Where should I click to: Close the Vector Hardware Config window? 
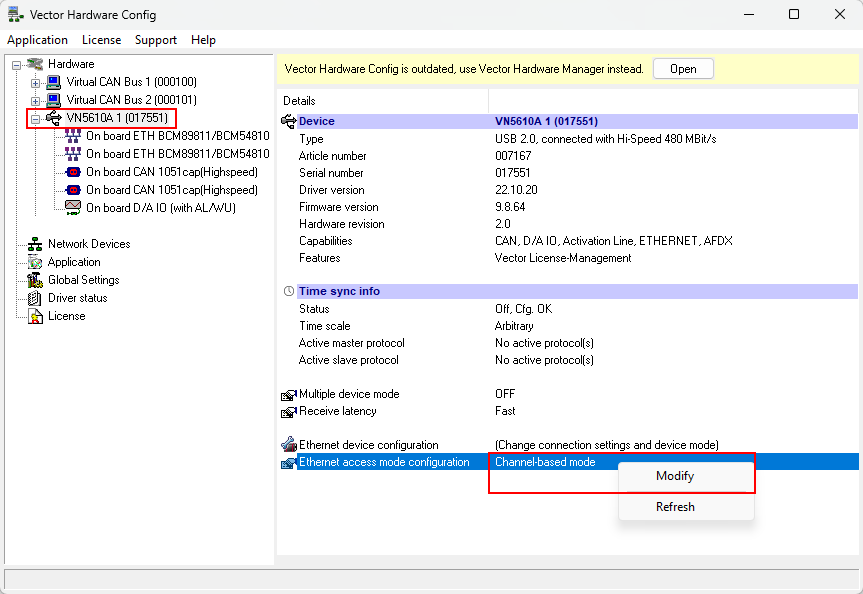click(839, 14)
